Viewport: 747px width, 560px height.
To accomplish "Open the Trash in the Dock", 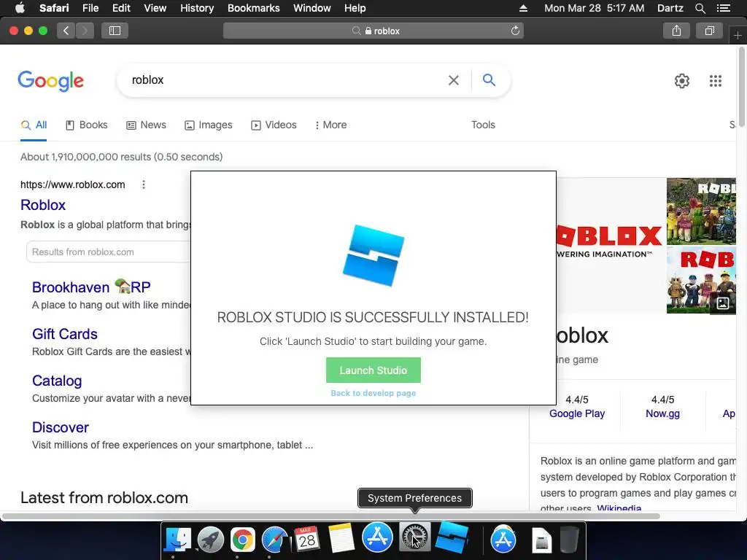I will pos(569,539).
